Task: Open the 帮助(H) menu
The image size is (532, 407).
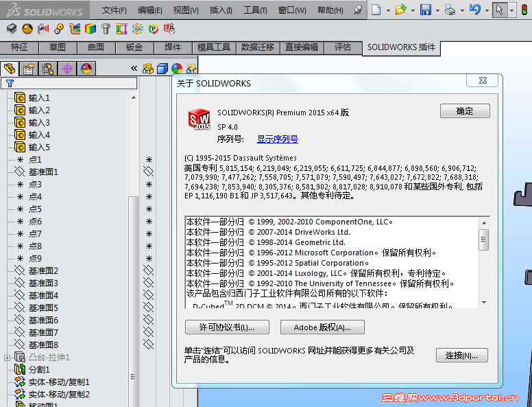Action: point(330,10)
